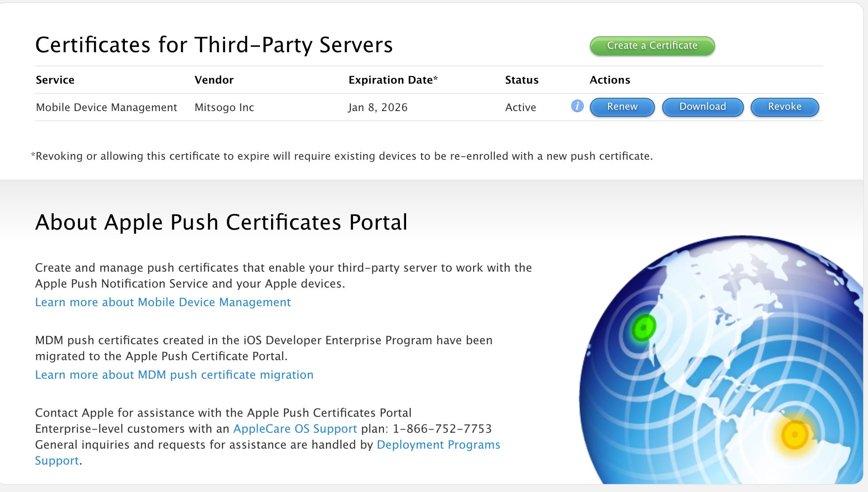Click the Vendor column header
Viewport: 868px width, 492px height.
click(x=214, y=80)
